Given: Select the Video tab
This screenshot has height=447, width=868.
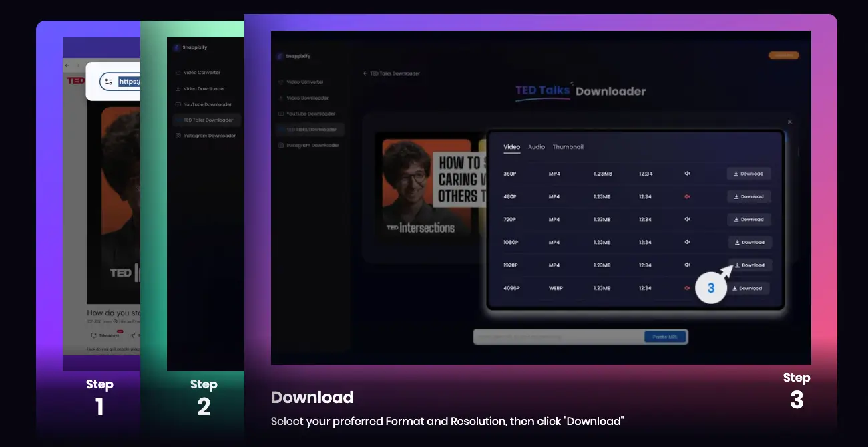Looking at the screenshot, I should click(x=511, y=147).
